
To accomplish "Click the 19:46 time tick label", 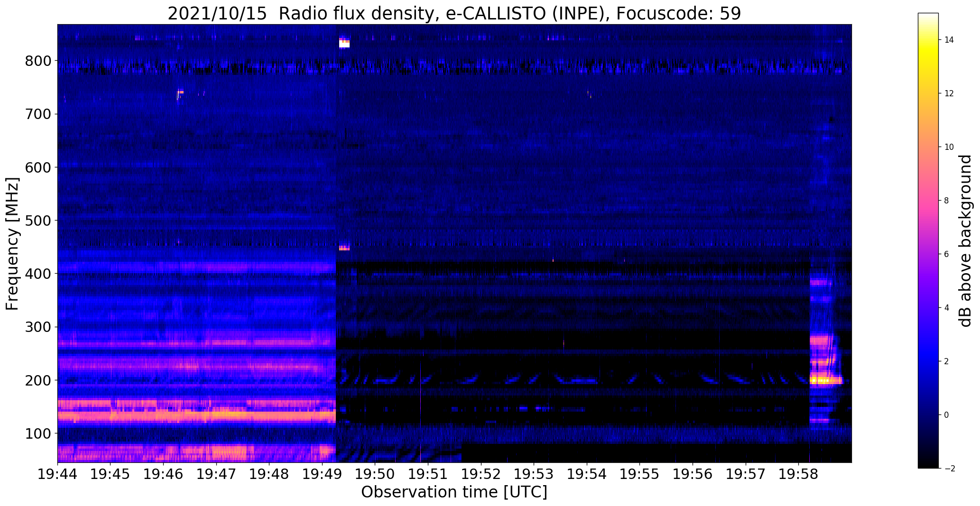I will click(x=163, y=474).
